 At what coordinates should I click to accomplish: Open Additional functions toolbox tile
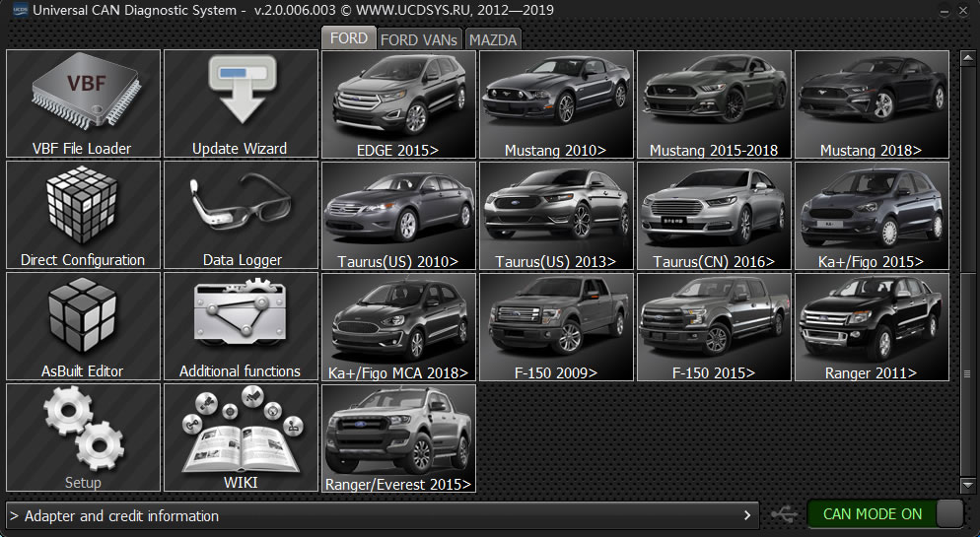click(241, 326)
